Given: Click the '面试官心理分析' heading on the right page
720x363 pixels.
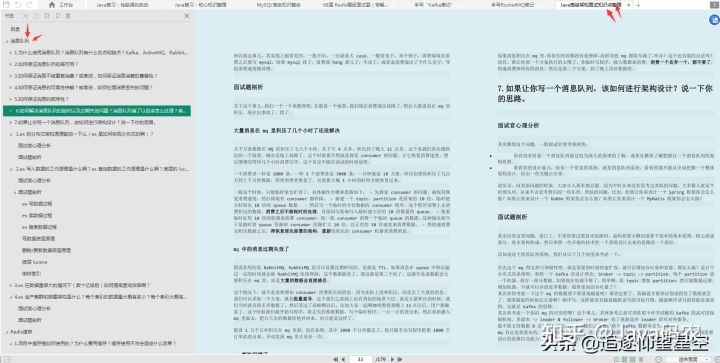Looking at the screenshot, I should pyautogui.click(x=518, y=125).
